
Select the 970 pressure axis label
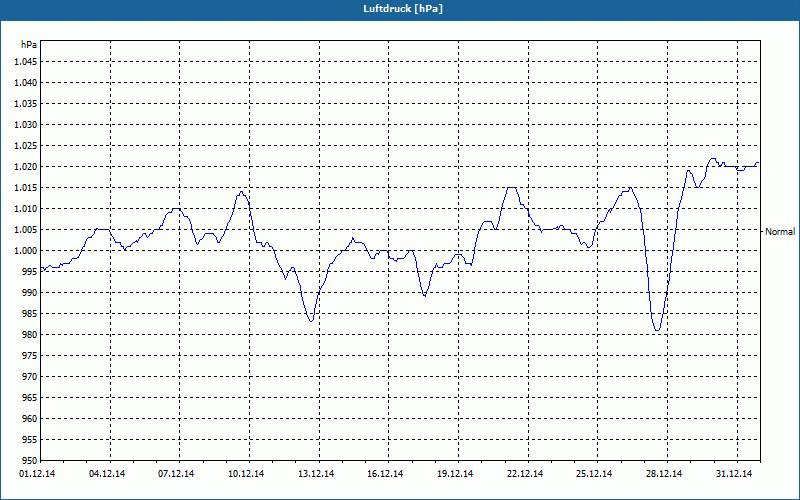pyautogui.click(x=30, y=377)
